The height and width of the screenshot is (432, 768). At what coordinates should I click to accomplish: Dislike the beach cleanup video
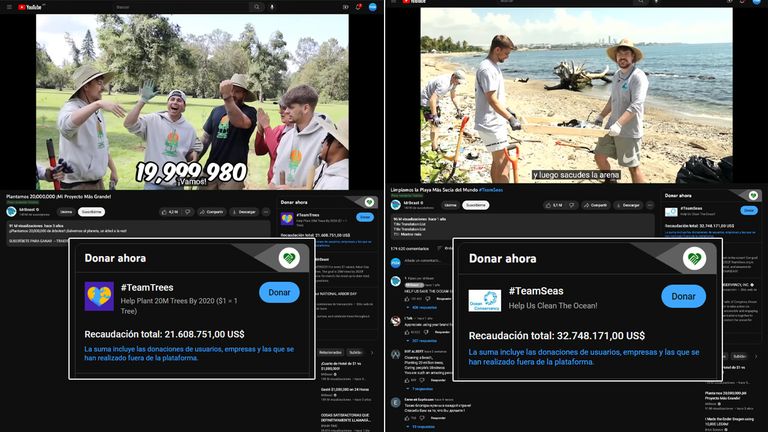pos(571,205)
